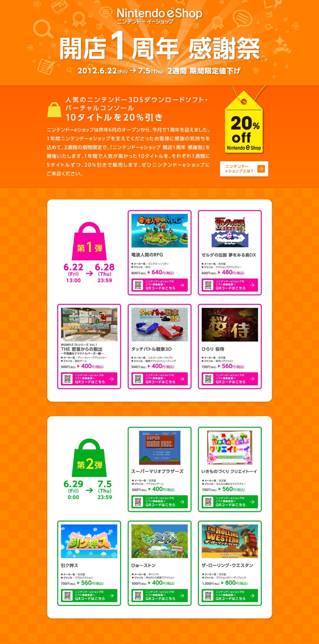The width and height of the screenshot is (319, 644).
Task: Click the 桜侍 game thumbnail image
Action: click(230, 325)
